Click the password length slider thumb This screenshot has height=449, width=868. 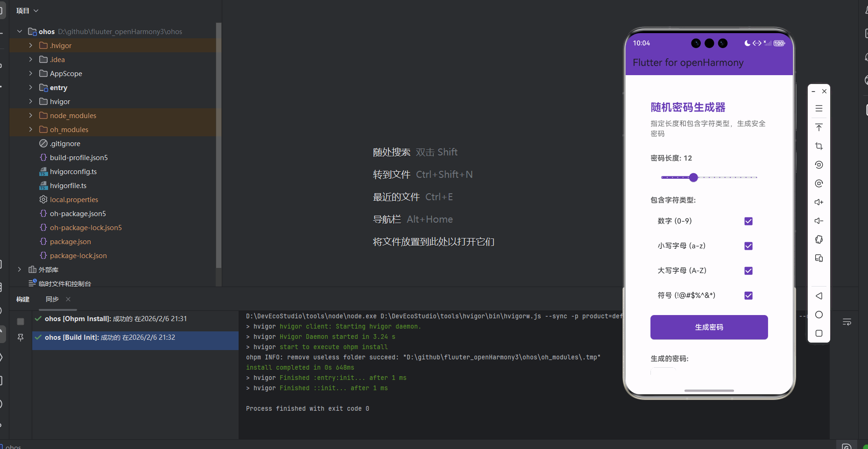coord(693,177)
